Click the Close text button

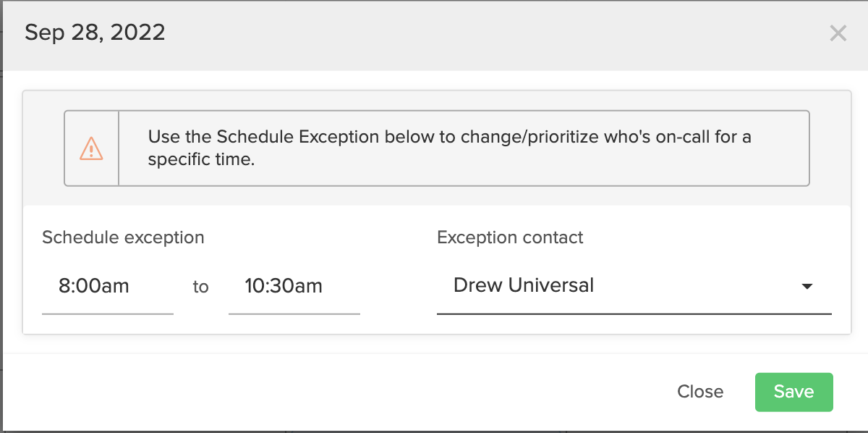[700, 392]
